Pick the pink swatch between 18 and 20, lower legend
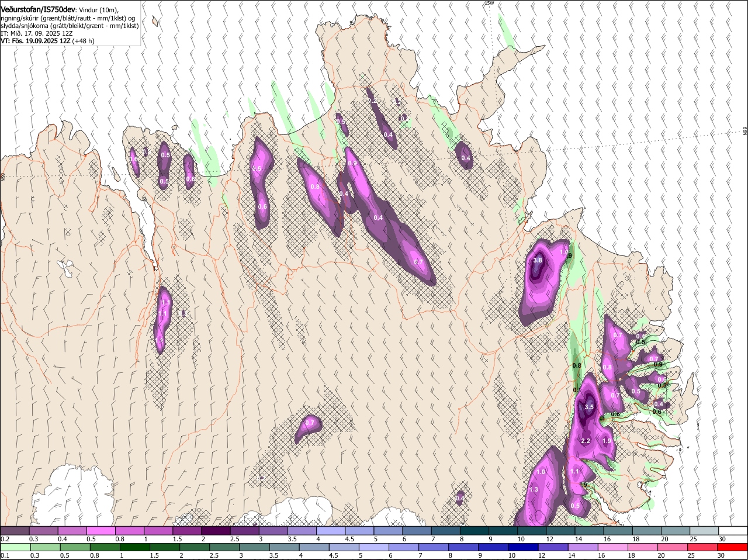Image resolution: width=748 pixels, height=560 pixels. pos(642,547)
